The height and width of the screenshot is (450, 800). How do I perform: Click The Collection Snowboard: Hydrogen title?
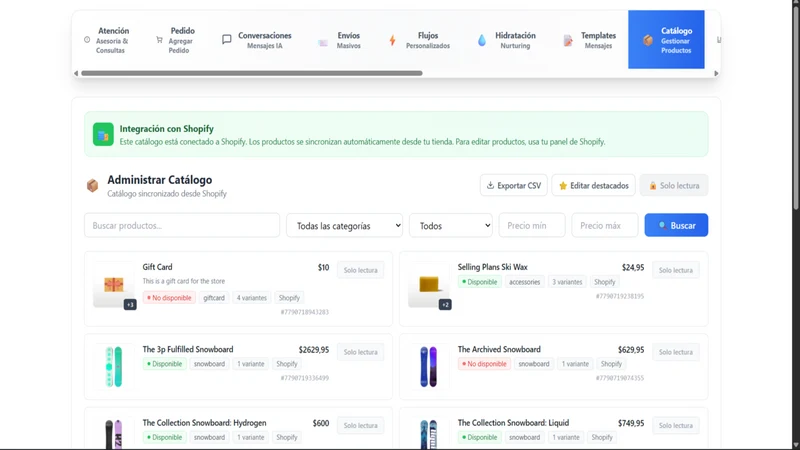point(204,423)
